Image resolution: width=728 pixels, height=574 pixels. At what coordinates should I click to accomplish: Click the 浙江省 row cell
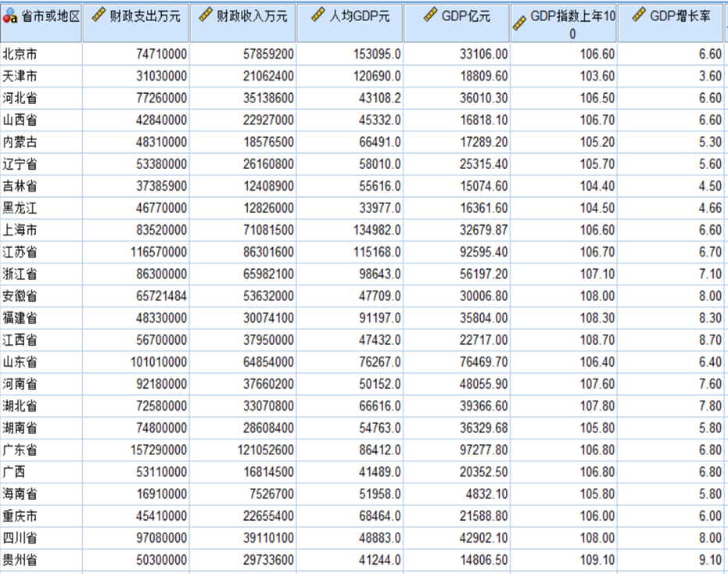(x=41, y=274)
